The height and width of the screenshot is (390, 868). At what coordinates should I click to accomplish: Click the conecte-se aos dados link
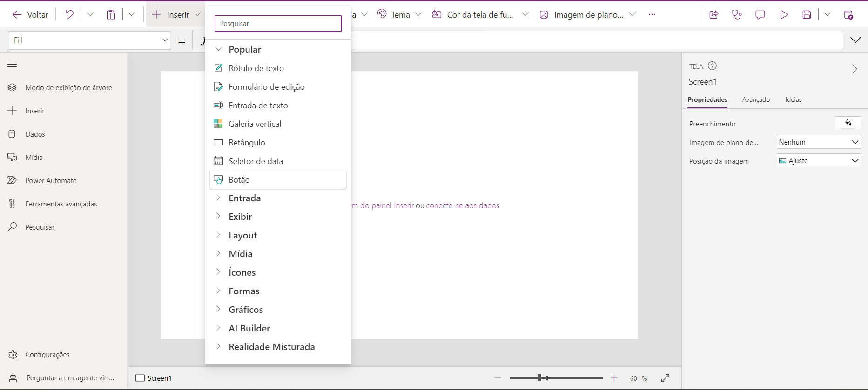pos(463,205)
